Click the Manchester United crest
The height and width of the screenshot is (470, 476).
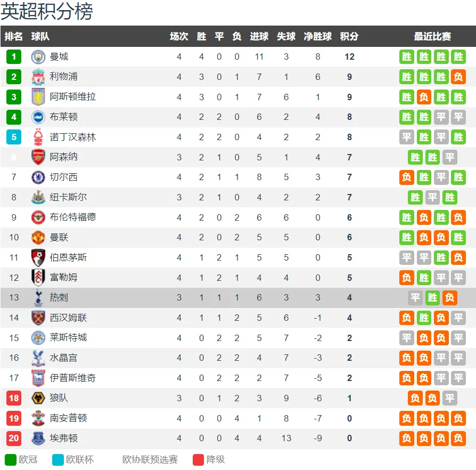coord(38,237)
